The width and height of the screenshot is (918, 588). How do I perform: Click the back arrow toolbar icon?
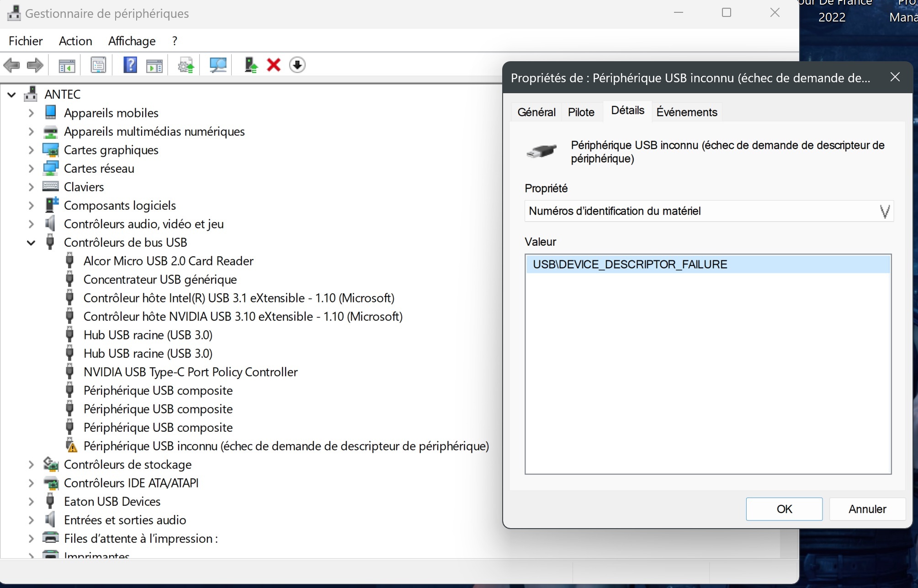pos(11,65)
